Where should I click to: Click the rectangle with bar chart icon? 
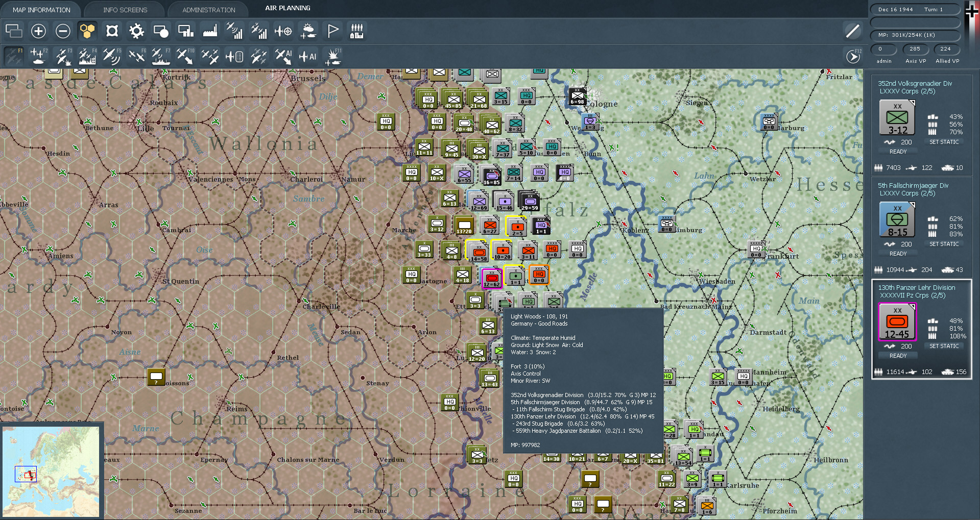185,31
